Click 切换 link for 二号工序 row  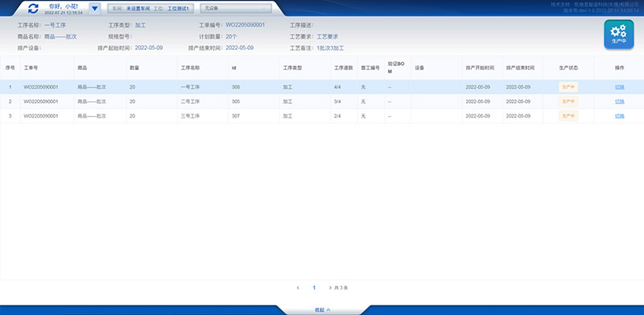[x=619, y=102]
